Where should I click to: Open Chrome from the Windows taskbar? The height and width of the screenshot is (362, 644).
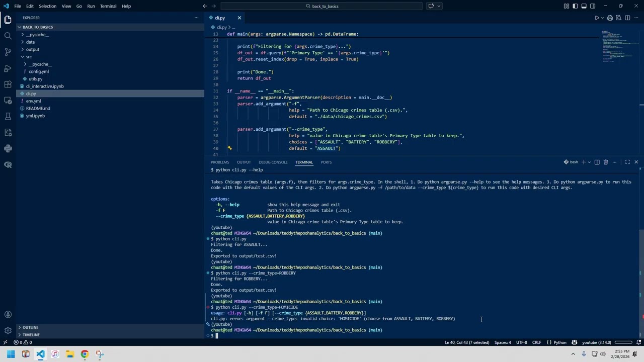85,354
